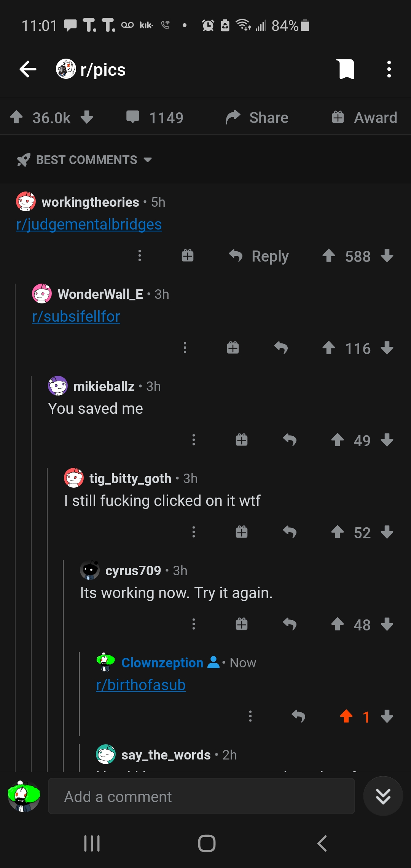The image size is (411, 868).
Task: Remove orange upvote on Clownzeption comment
Action: point(346,716)
